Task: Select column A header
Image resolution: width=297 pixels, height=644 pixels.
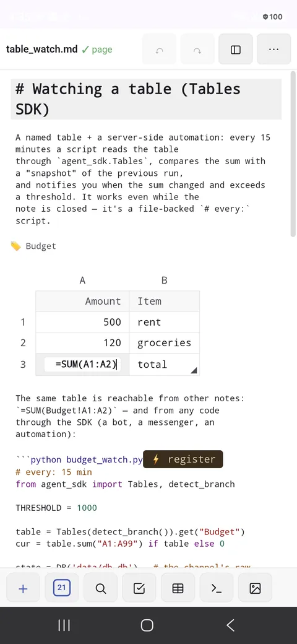Action: [82, 281]
